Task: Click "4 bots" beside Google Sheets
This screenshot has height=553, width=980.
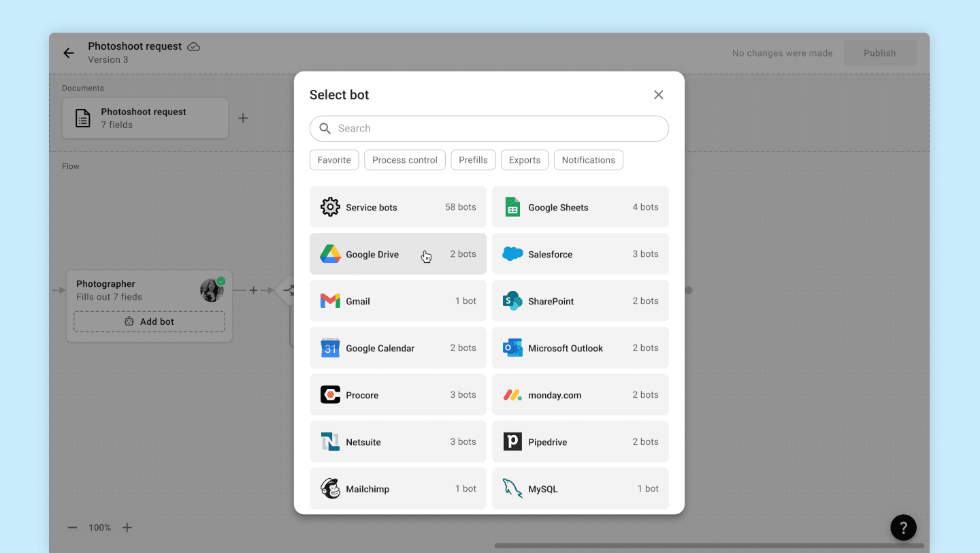Action: click(x=645, y=207)
